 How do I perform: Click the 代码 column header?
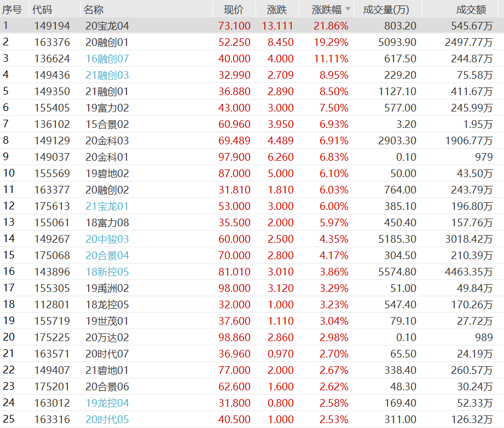coord(42,10)
